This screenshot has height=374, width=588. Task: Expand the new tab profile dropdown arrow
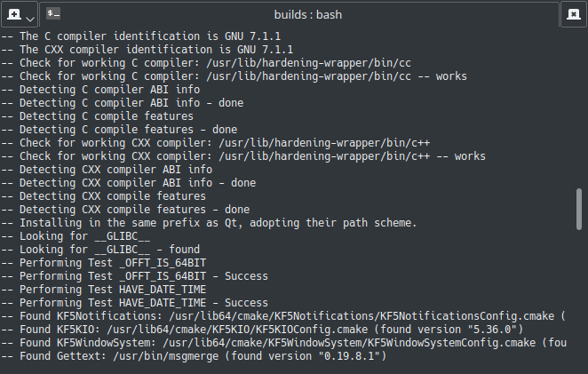coord(29,17)
